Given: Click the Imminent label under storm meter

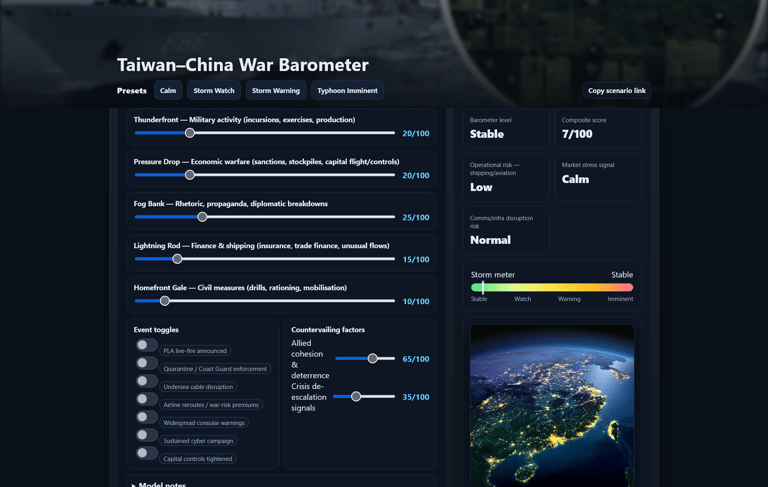Looking at the screenshot, I should click(x=620, y=299).
